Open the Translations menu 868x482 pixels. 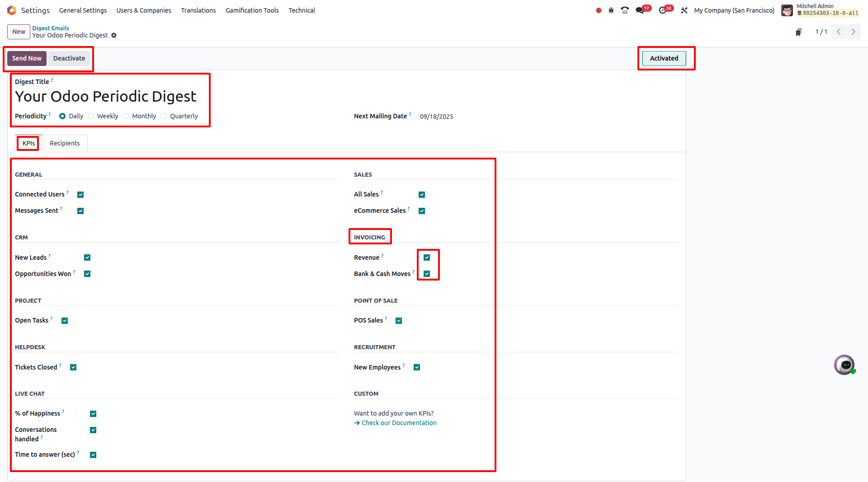tap(198, 10)
